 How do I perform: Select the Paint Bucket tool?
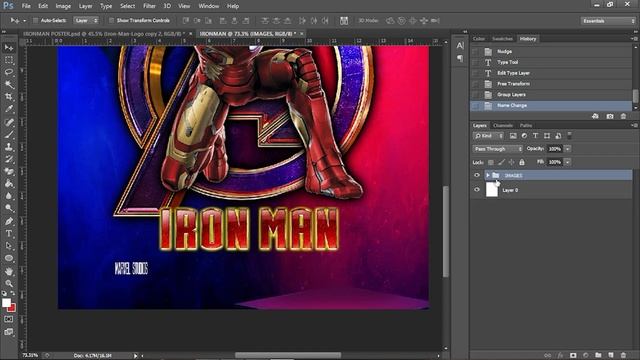[9, 183]
